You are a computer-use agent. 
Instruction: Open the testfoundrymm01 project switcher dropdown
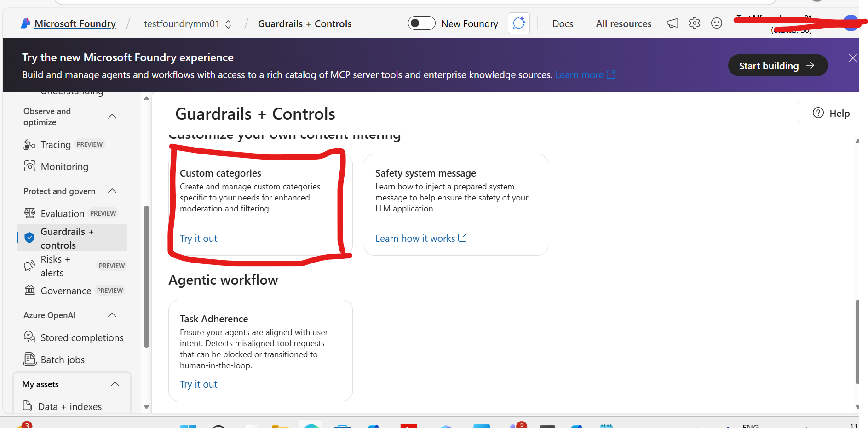click(x=188, y=24)
